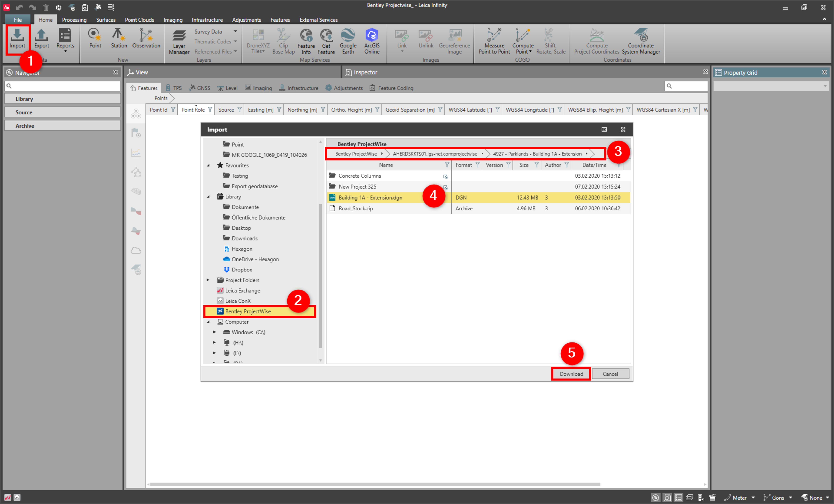Switch to Point Clouds ribbon tab
Viewport: 834px width, 504px height.
(139, 20)
